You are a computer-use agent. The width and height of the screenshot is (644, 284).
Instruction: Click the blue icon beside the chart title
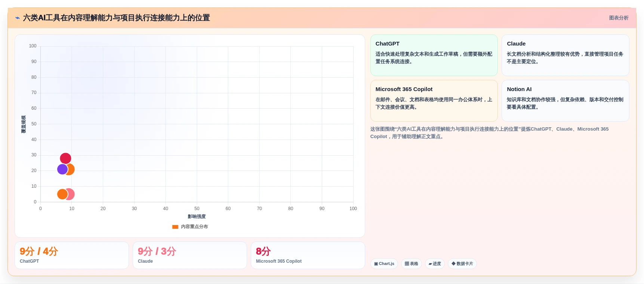click(18, 18)
